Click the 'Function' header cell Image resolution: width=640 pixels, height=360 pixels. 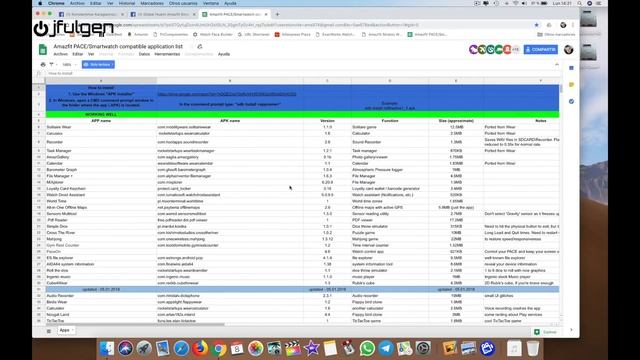(390, 121)
